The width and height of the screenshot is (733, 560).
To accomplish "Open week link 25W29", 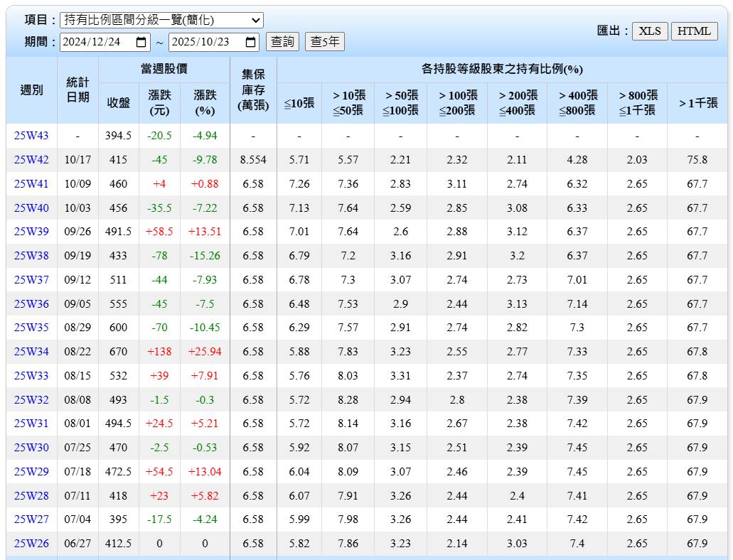I will (31, 472).
